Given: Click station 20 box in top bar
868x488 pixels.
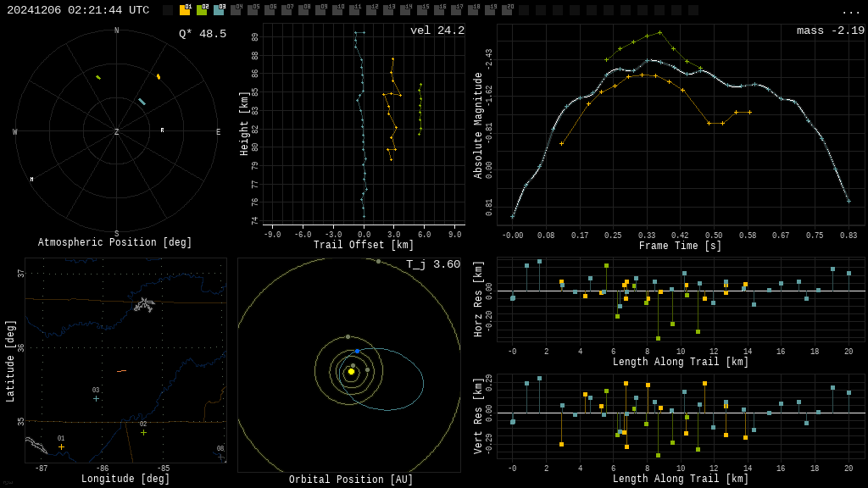Looking at the screenshot, I should (x=507, y=10).
